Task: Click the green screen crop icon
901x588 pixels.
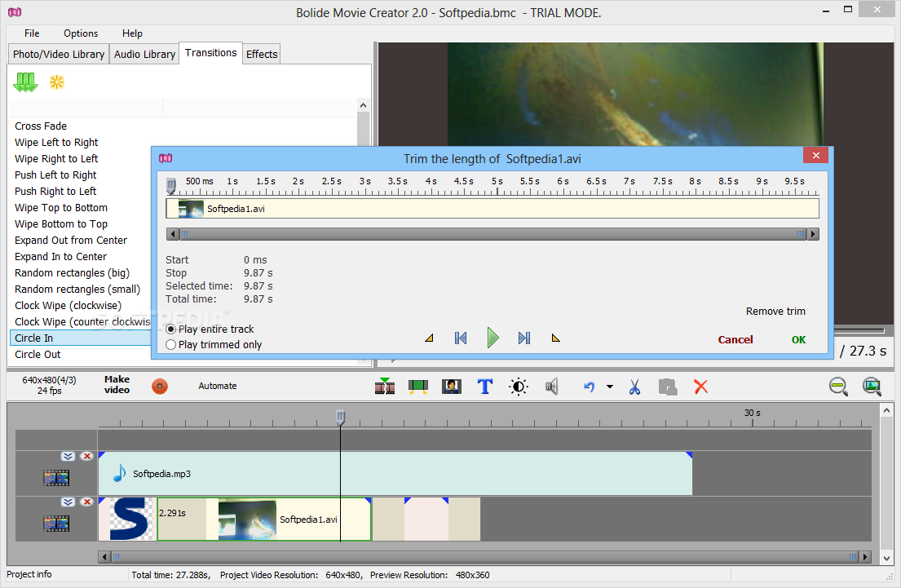Action: click(x=417, y=387)
